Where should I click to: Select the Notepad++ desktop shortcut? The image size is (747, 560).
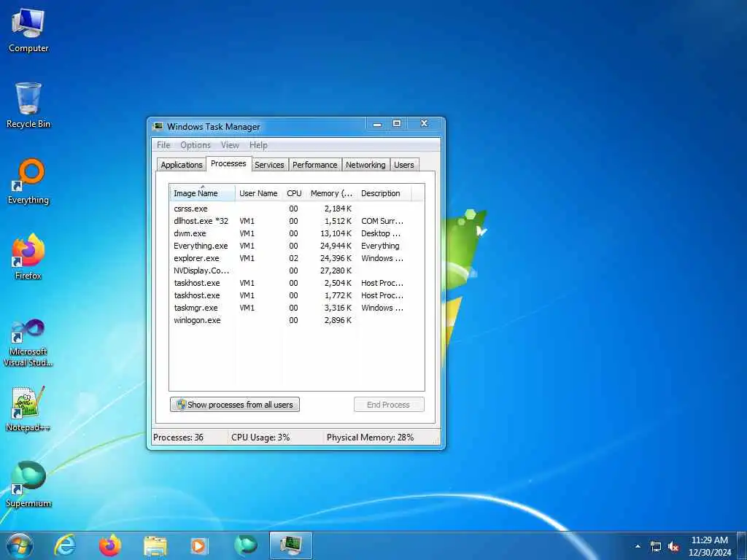[x=28, y=408]
